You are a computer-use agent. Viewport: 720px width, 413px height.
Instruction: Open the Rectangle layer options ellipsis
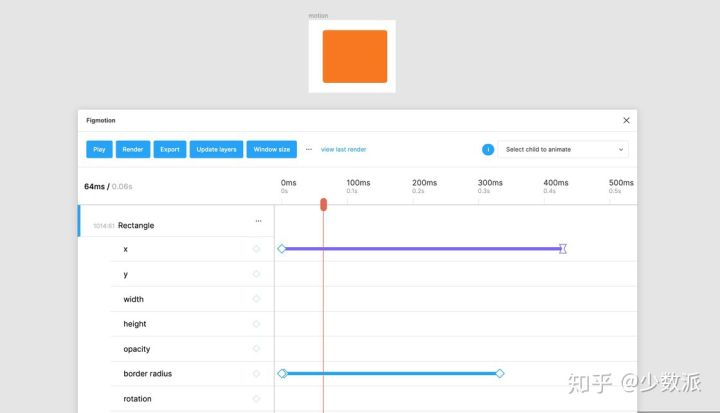pyautogui.click(x=259, y=221)
